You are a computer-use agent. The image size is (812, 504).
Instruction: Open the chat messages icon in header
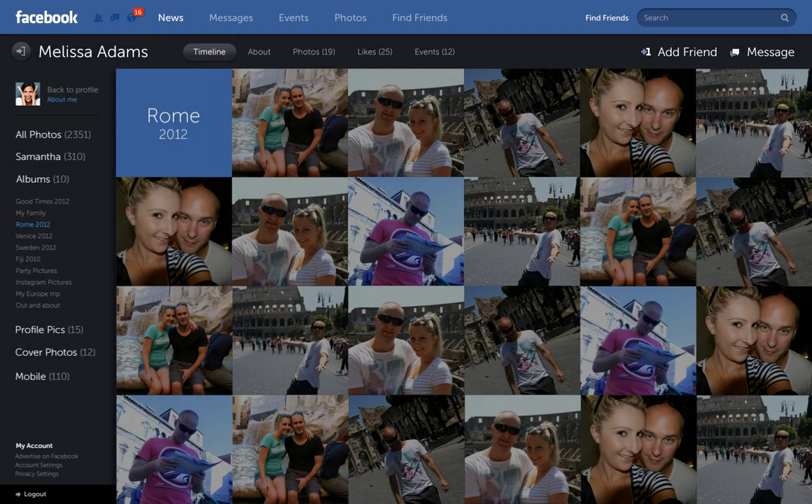pos(114,17)
